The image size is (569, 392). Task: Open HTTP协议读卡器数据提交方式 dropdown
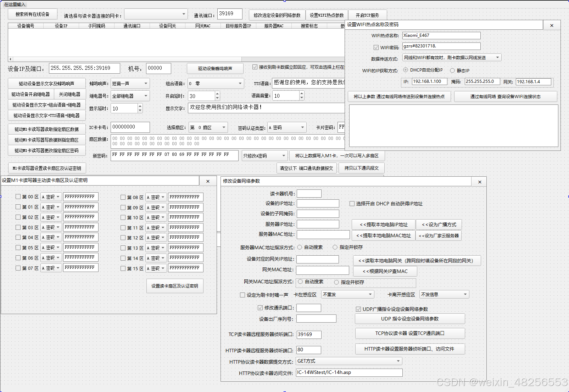point(349,361)
